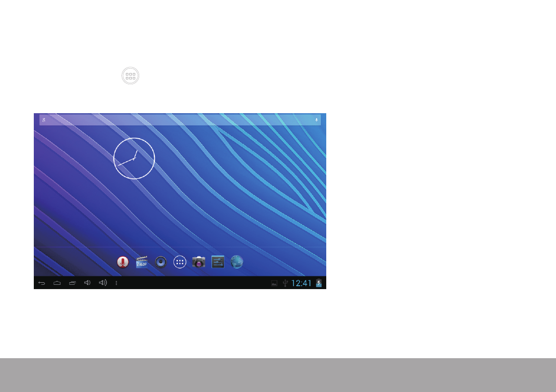Show recent apps list
556x392 pixels.
point(73,283)
